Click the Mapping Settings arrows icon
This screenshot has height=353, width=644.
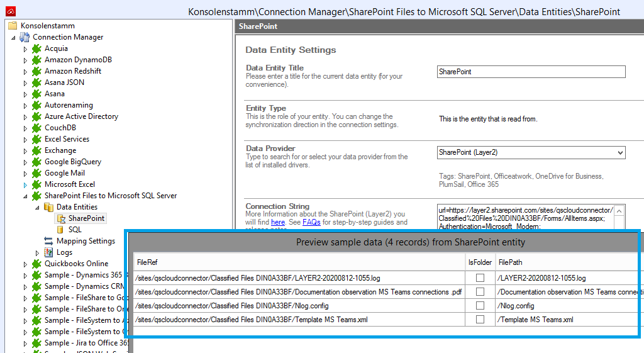pyautogui.click(x=48, y=241)
